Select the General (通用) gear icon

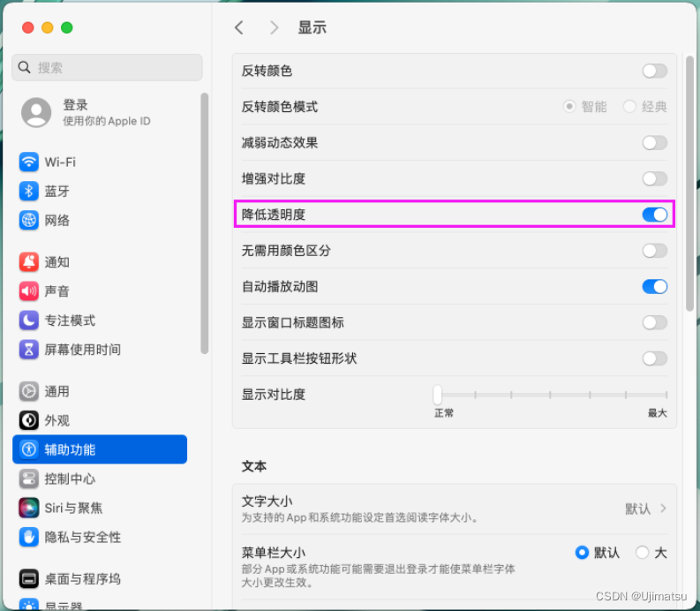point(29,391)
